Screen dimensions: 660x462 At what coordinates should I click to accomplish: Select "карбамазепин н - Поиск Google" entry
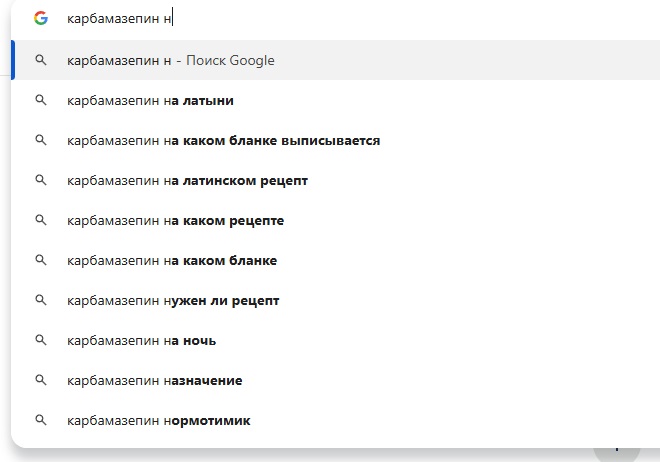pyautogui.click(x=170, y=60)
